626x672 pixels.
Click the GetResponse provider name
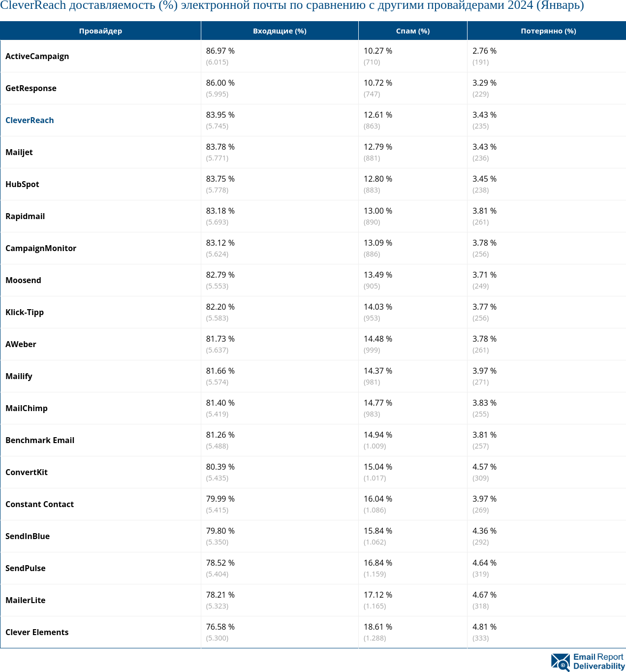click(31, 88)
